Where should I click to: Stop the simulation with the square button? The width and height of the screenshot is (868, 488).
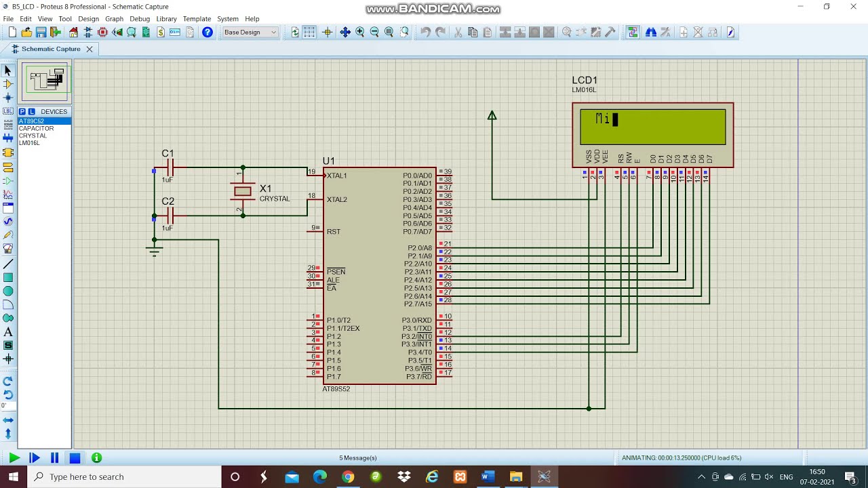point(75,458)
